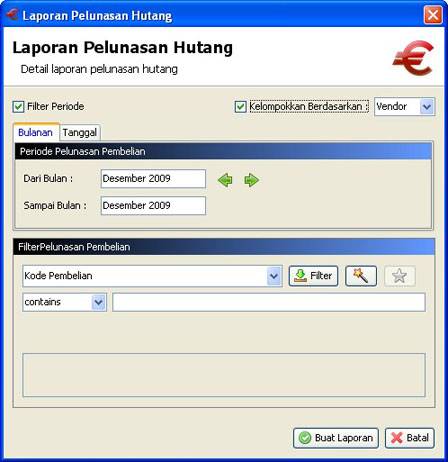
Task: Click the Filter button
Action: pyautogui.click(x=313, y=276)
